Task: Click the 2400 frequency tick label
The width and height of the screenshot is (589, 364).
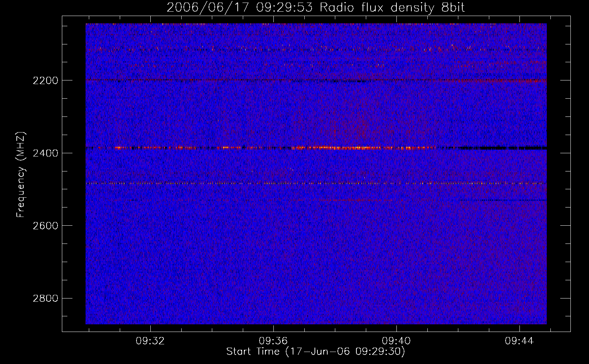Action: (x=46, y=153)
